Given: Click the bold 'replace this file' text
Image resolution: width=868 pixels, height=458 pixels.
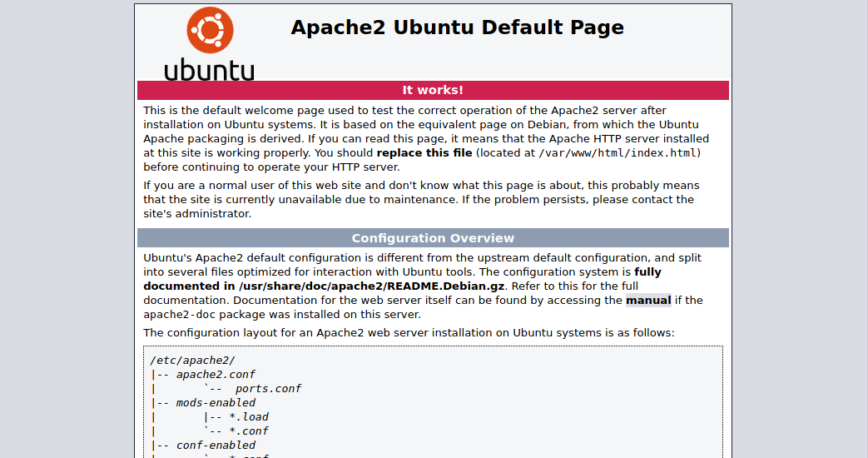Looking at the screenshot, I should [424, 153].
